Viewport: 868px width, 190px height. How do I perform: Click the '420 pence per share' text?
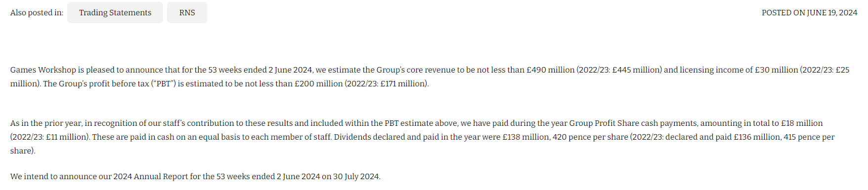click(x=590, y=137)
